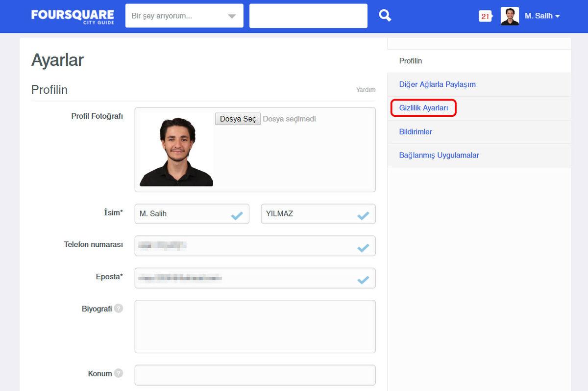Click the magnifying glass search icon
588x391 pixels.
[x=385, y=16]
